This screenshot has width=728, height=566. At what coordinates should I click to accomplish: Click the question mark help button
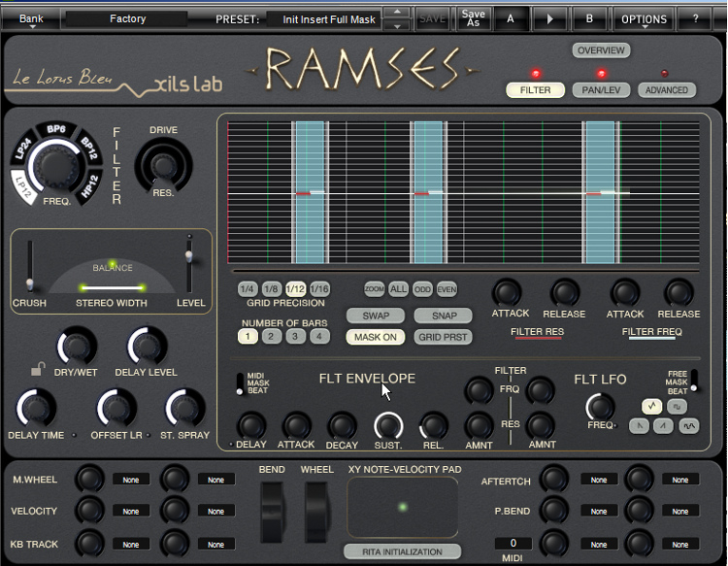695,19
